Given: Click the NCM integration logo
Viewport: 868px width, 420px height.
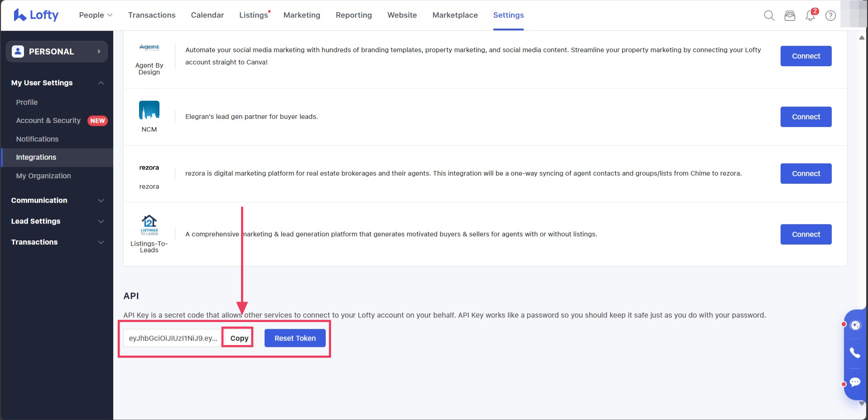Looking at the screenshot, I should (x=149, y=110).
